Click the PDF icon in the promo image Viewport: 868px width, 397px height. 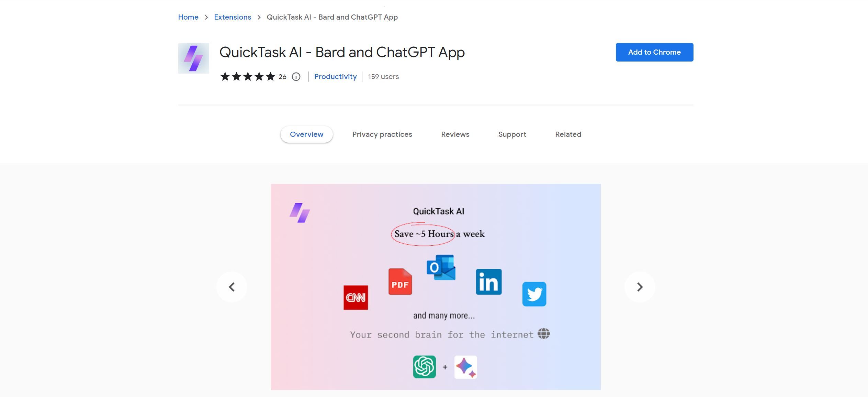tap(400, 283)
